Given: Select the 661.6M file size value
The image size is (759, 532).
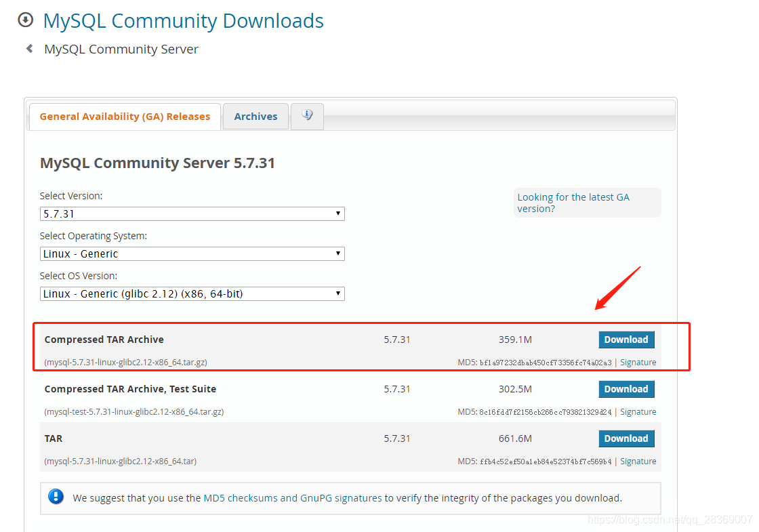Looking at the screenshot, I should tap(515, 438).
